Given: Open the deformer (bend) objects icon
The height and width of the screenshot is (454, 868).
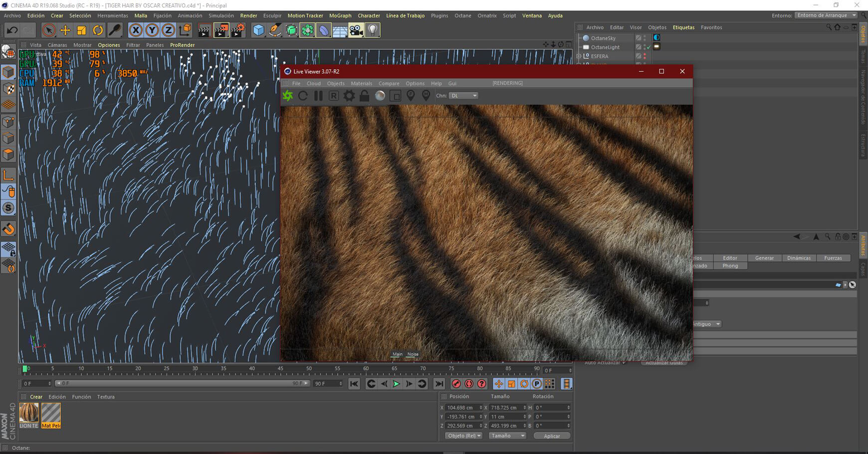Looking at the screenshot, I should click(324, 30).
